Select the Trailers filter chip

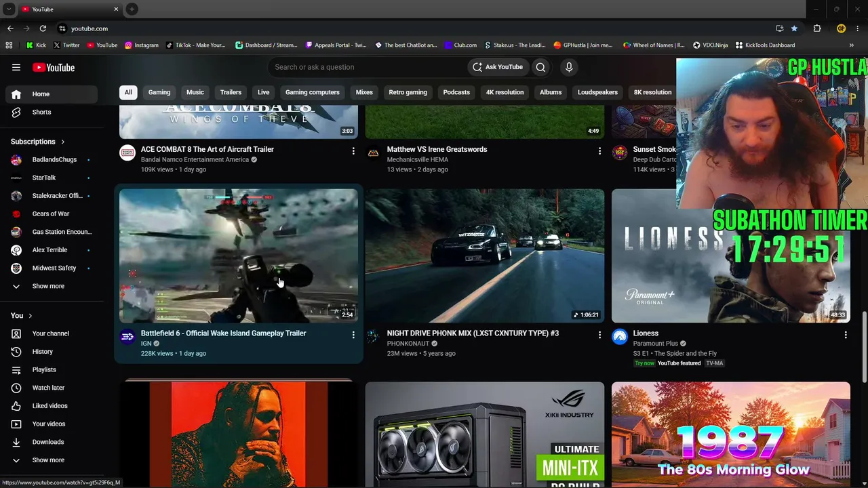(x=231, y=92)
